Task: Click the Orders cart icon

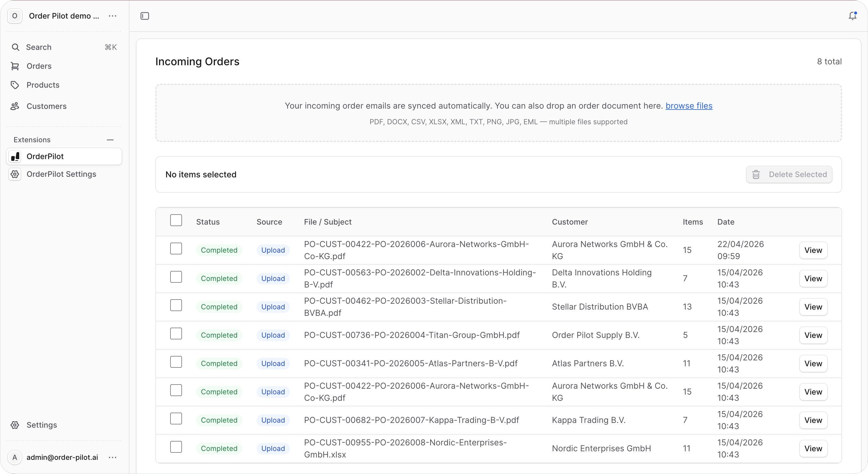Action: click(x=15, y=66)
